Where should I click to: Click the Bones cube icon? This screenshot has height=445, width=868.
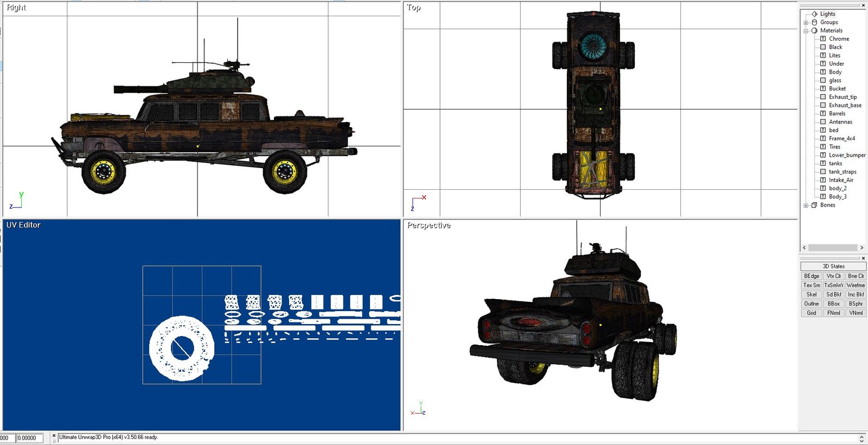pyautogui.click(x=814, y=205)
